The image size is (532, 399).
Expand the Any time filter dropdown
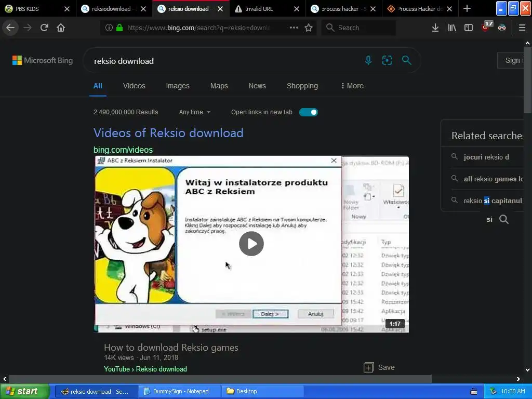tap(195, 112)
